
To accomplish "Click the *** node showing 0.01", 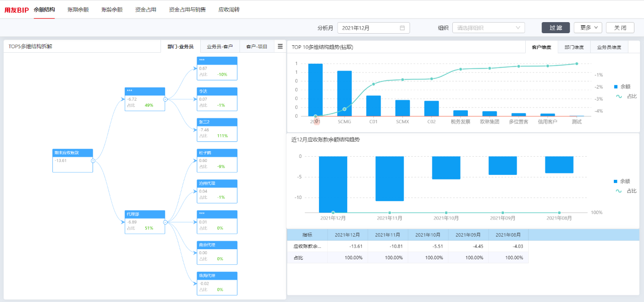I will (217, 222).
